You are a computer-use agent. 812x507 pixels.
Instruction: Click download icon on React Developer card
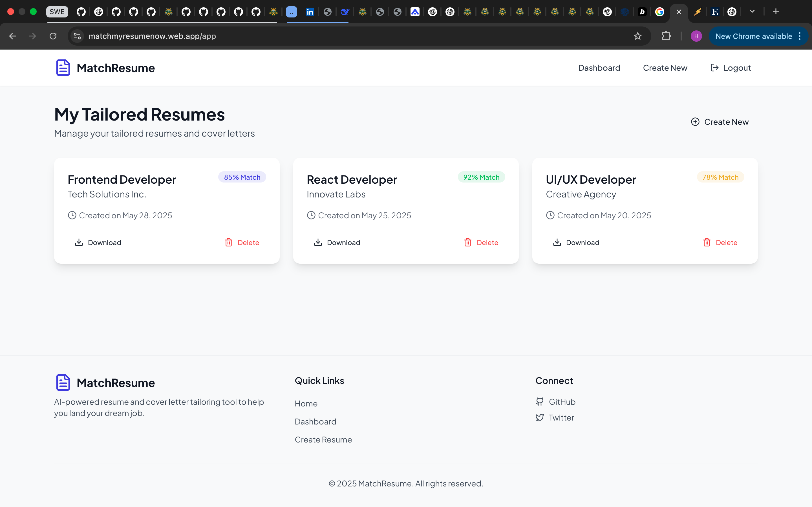(318, 243)
